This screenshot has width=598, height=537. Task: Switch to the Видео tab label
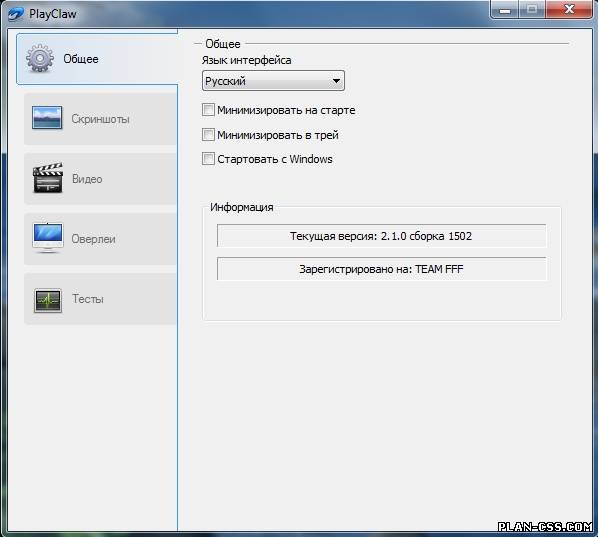pos(87,179)
